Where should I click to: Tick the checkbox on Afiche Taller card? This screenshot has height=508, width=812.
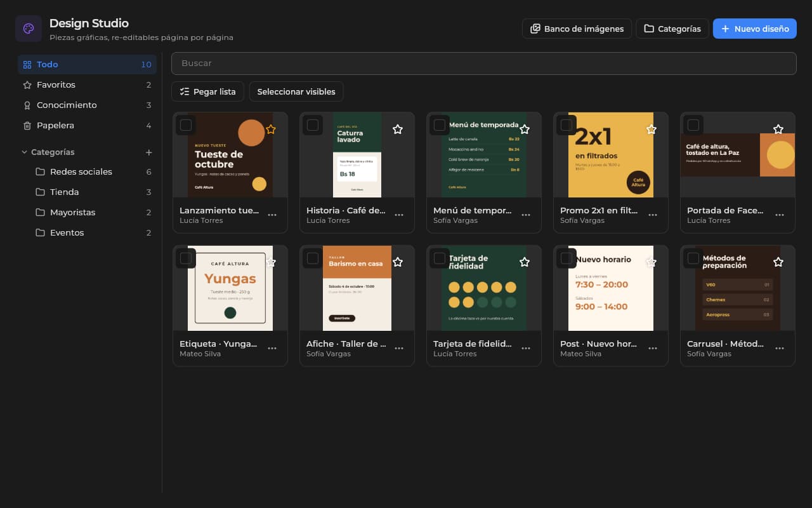click(x=313, y=258)
